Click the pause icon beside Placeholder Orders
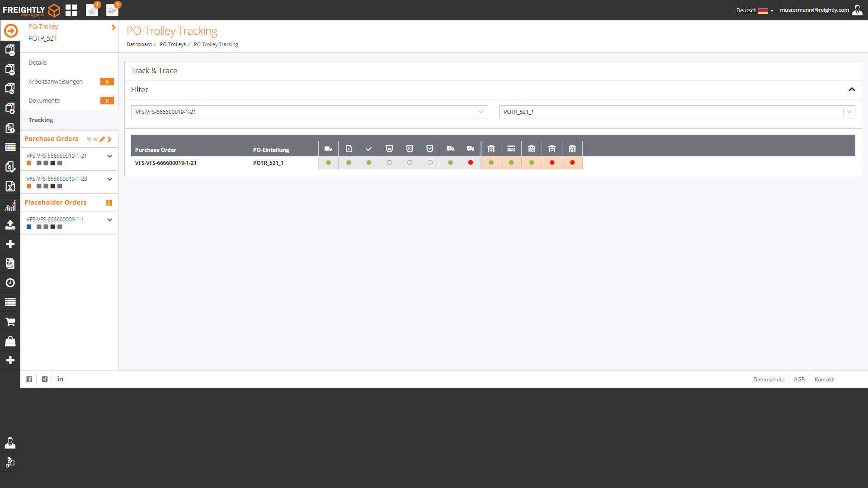 (109, 203)
